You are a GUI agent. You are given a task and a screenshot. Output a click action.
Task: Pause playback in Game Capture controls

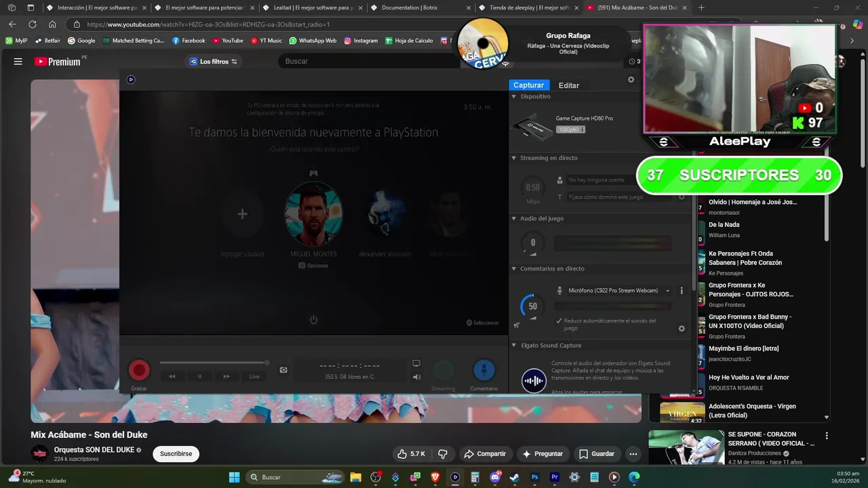click(x=199, y=376)
